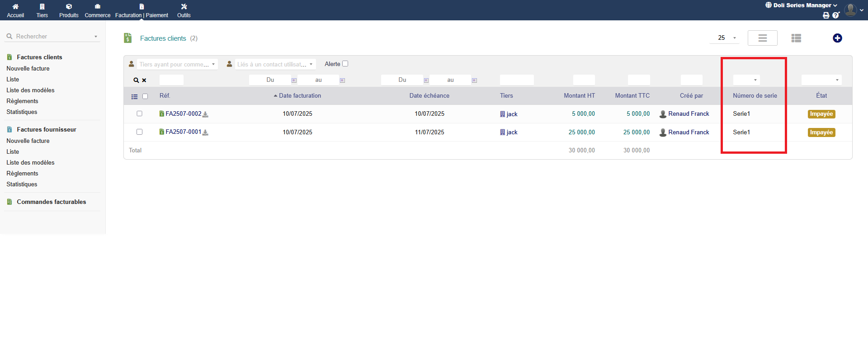
Task: Go to the Produits menu
Action: (69, 10)
